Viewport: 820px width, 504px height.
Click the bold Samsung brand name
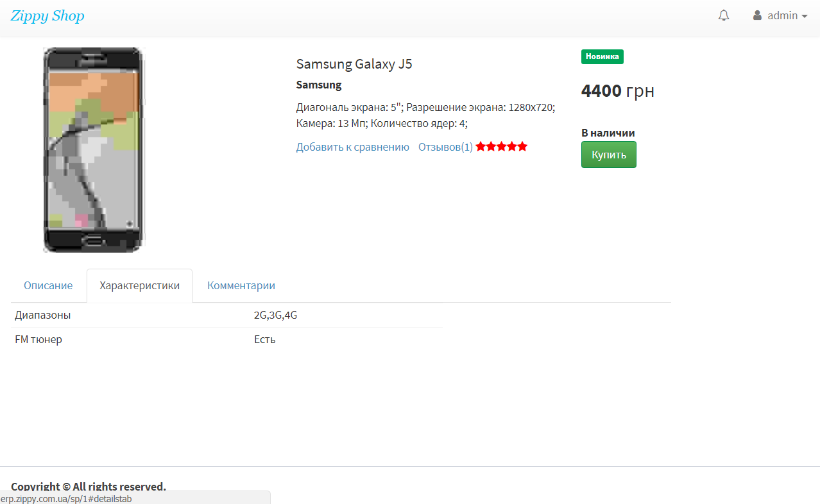pos(319,85)
